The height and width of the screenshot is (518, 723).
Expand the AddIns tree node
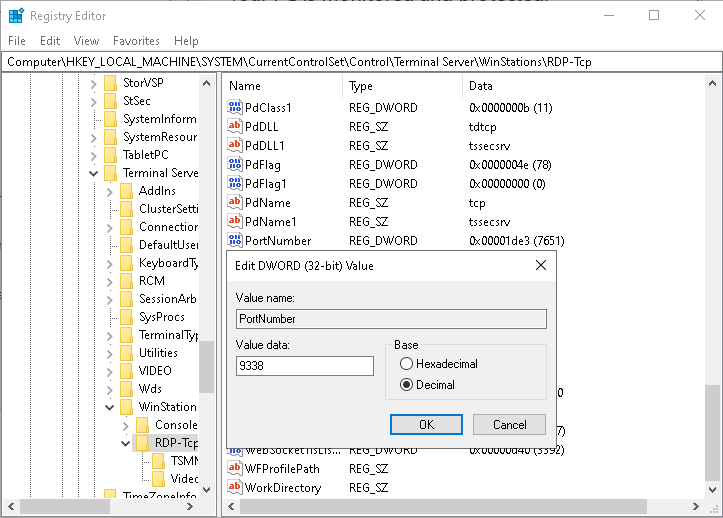[x=109, y=192]
